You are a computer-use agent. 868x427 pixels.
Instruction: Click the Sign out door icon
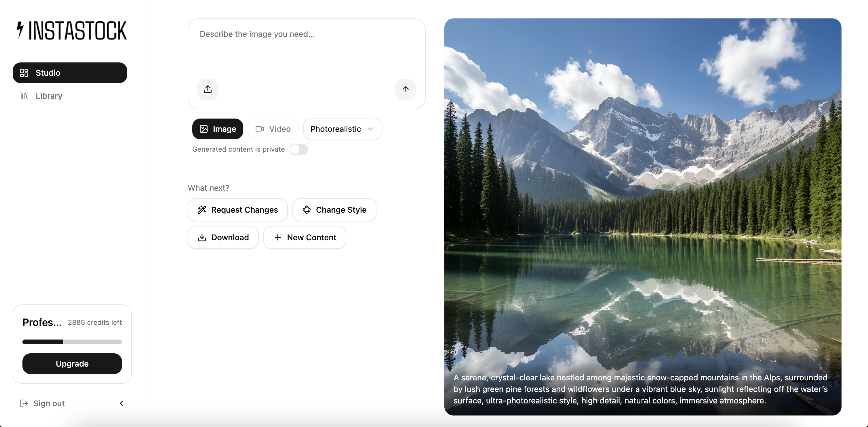[24, 403]
